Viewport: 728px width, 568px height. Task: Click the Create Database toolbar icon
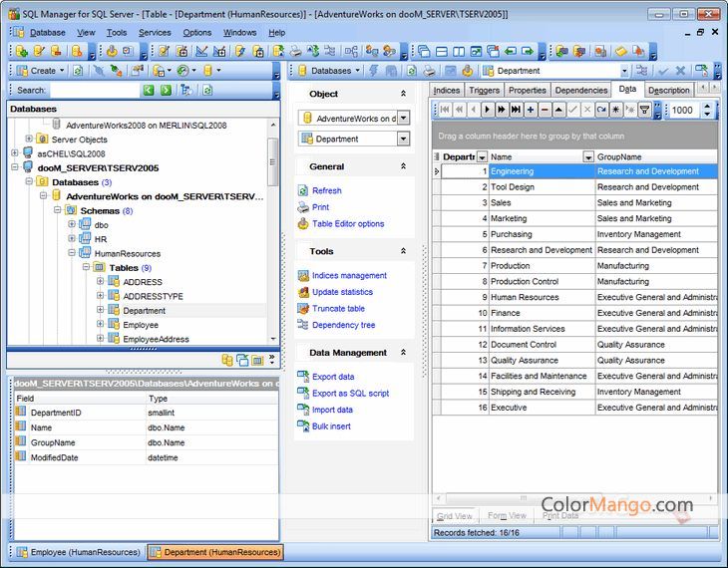(21, 51)
